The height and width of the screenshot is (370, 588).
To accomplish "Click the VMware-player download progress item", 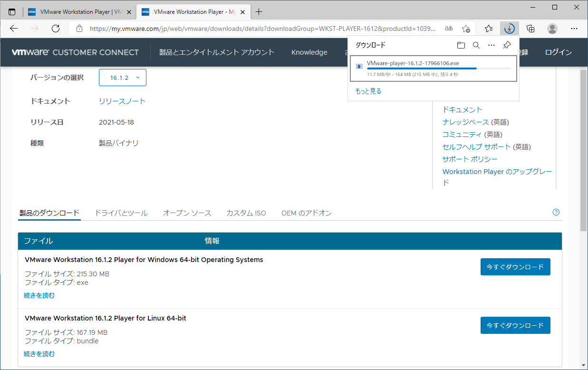I will pyautogui.click(x=433, y=68).
